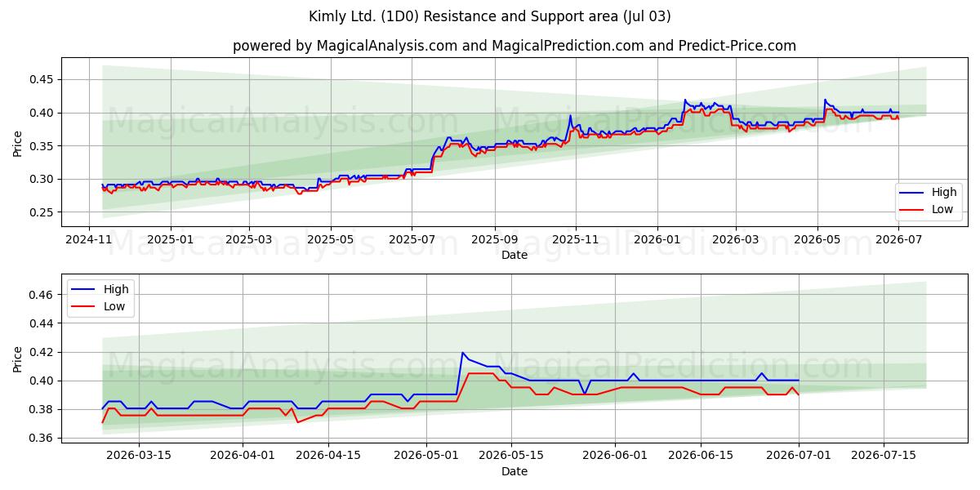The image size is (980, 490).
Task: Click the bottom chart x-axis label '2026-04-15'
Action: [x=328, y=457]
